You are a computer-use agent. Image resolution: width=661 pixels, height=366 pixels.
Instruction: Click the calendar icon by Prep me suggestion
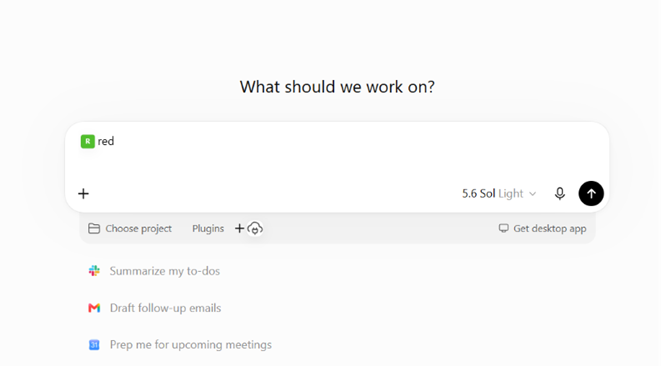94,344
